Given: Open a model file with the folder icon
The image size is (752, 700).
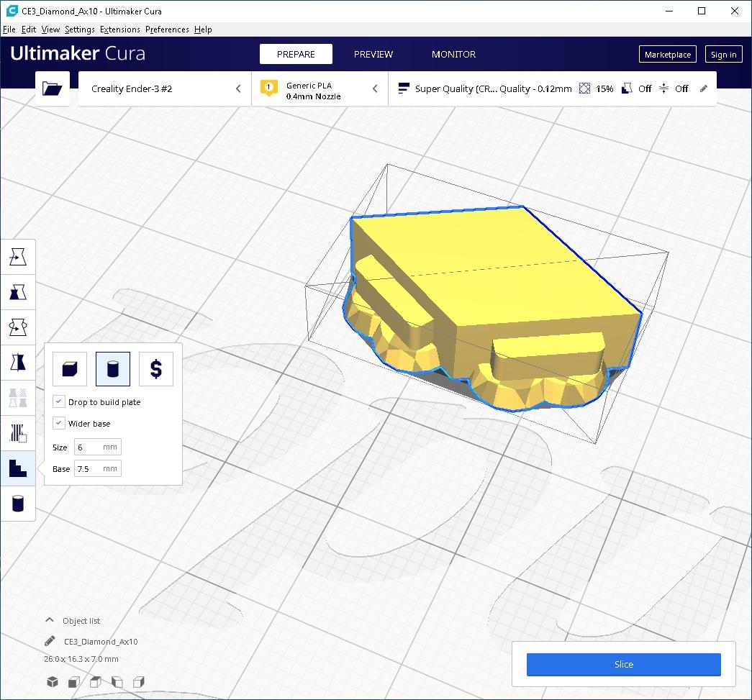Looking at the screenshot, I should 52,88.
